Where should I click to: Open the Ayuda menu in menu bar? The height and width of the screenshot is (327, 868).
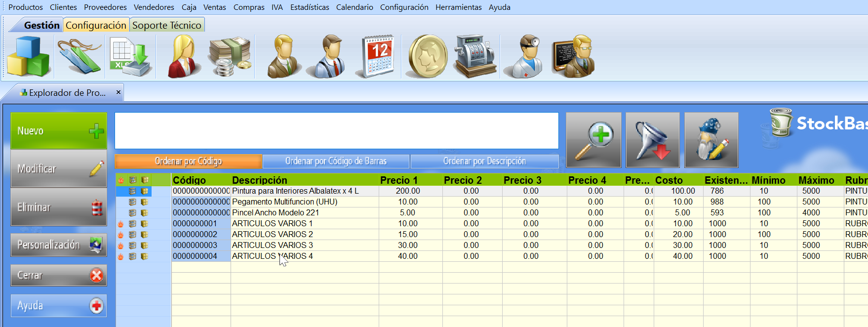[500, 7]
